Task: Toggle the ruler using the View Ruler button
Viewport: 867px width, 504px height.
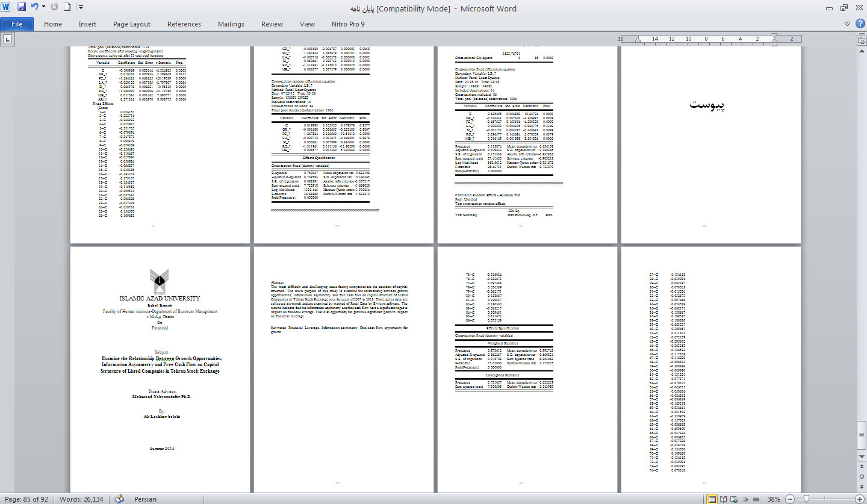Action: click(861, 40)
